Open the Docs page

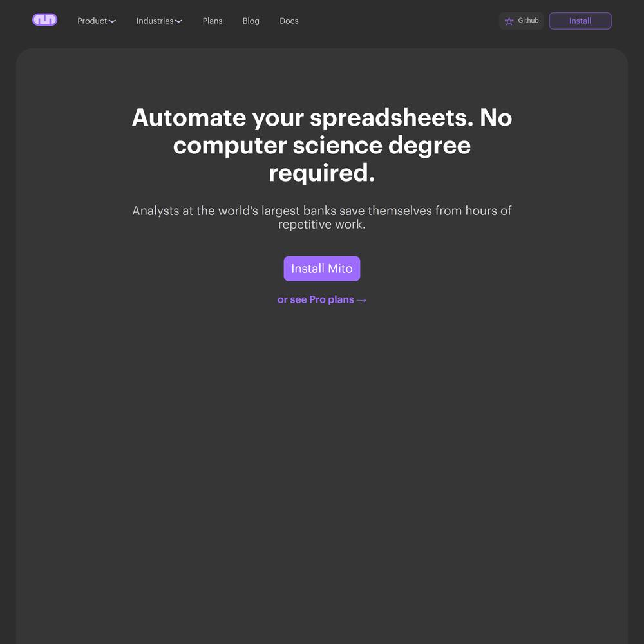(289, 21)
